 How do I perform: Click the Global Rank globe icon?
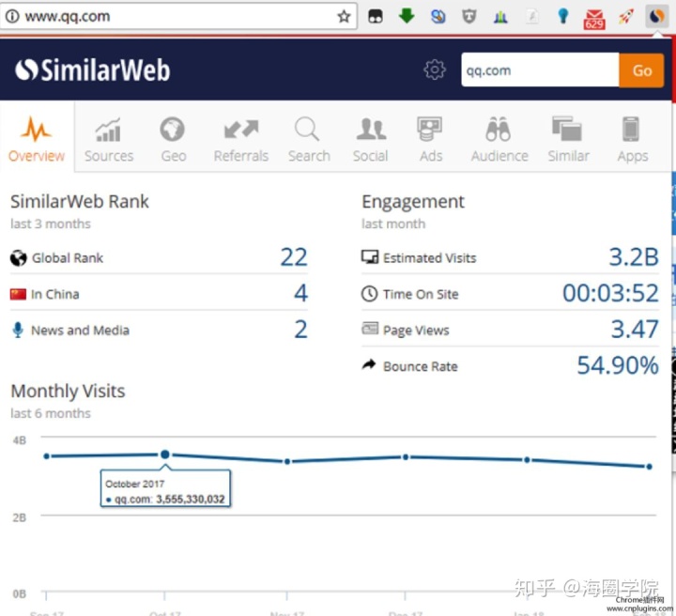(x=18, y=258)
